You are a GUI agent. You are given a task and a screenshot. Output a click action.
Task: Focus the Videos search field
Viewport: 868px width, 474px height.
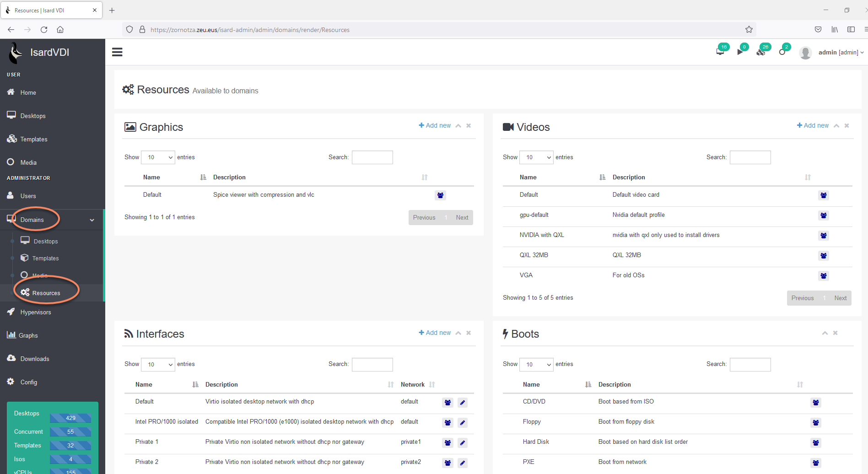(x=750, y=157)
